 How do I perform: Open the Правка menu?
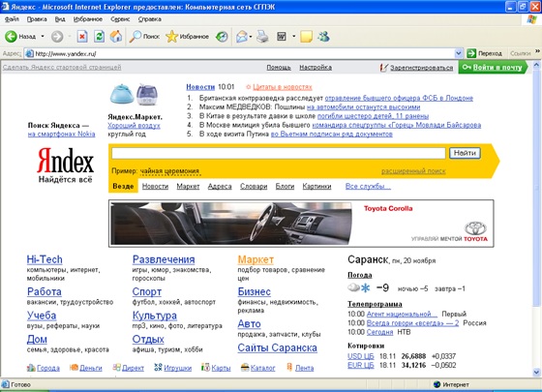pyautogui.click(x=37, y=19)
